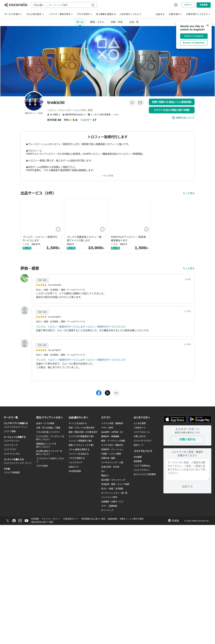Share profile on Facebook
Viewport: 215px width, 644px height.
point(99,393)
